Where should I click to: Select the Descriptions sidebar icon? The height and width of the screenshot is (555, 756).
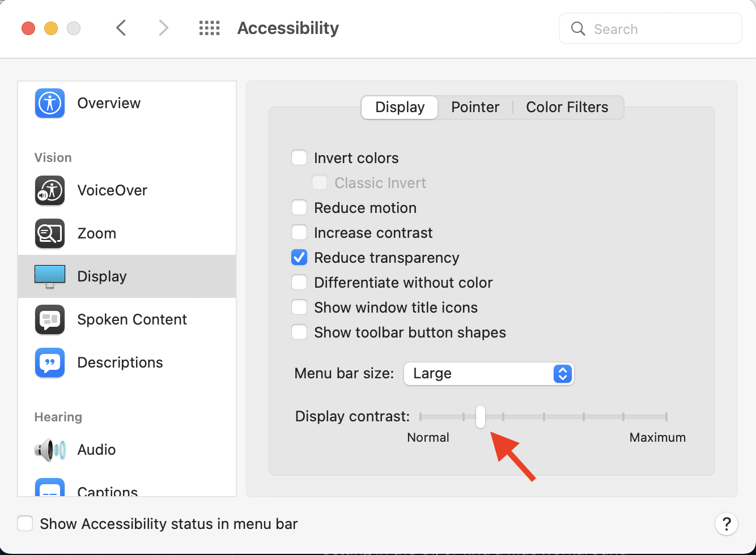pyautogui.click(x=50, y=362)
